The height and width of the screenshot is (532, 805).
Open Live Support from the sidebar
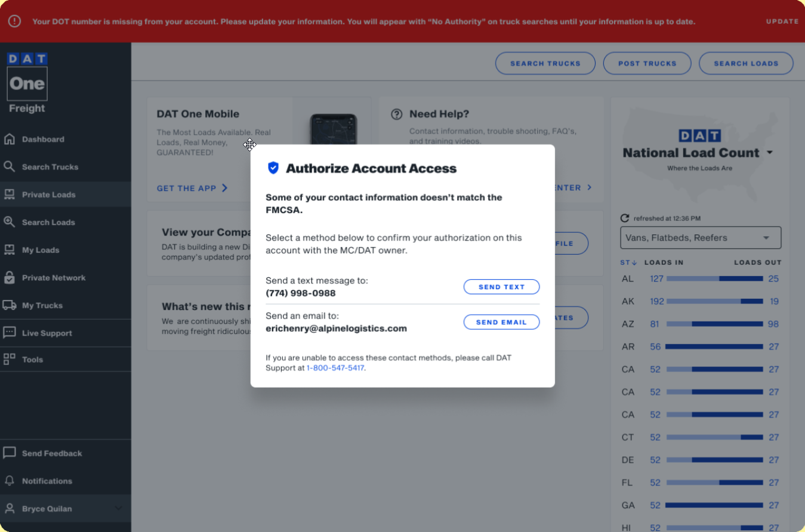point(66,333)
